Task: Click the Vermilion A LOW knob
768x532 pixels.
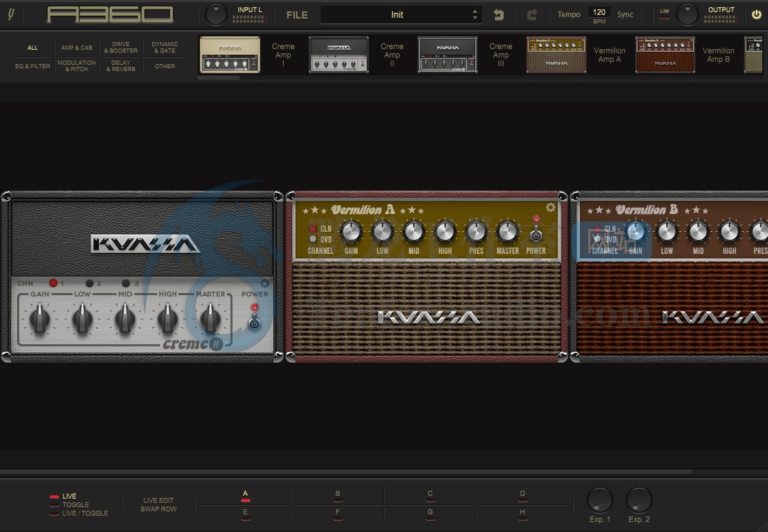Action: click(x=382, y=232)
